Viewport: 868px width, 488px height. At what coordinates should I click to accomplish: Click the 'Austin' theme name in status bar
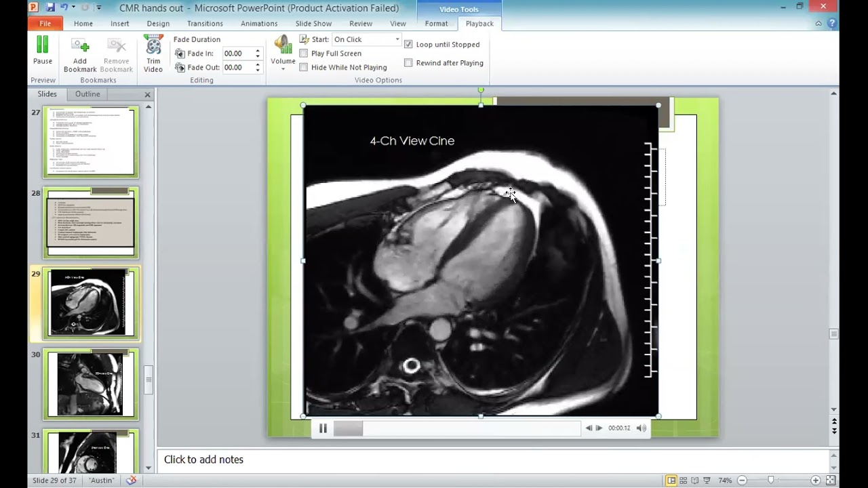pyautogui.click(x=102, y=481)
